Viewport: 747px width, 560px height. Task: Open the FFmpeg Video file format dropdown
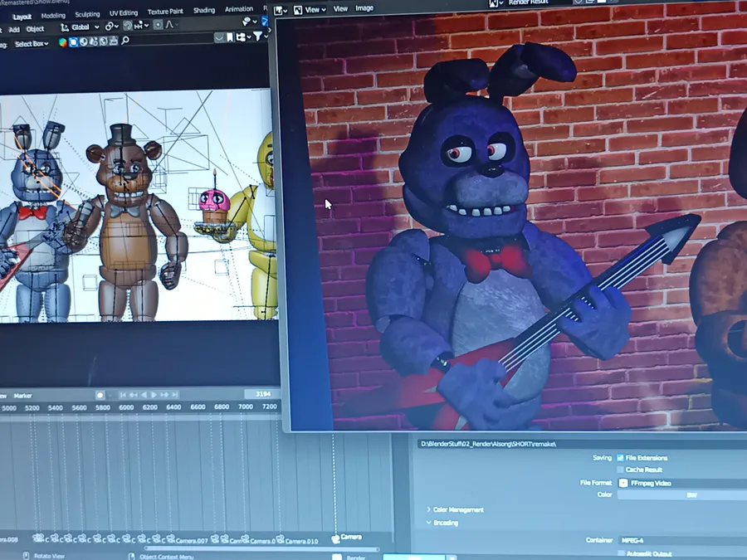click(682, 484)
